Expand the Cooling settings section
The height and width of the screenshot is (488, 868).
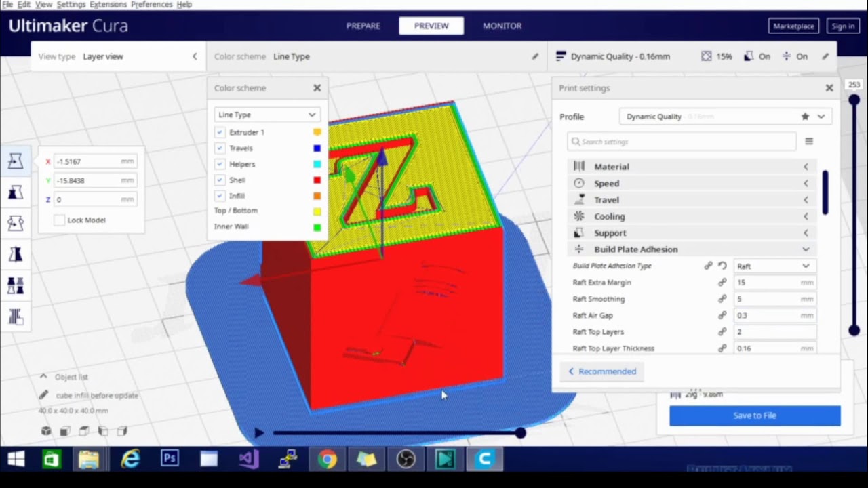click(x=692, y=216)
